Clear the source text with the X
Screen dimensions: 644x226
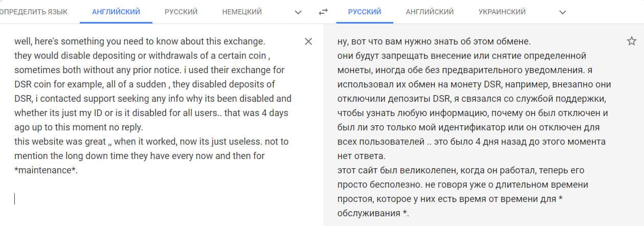(308, 41)
